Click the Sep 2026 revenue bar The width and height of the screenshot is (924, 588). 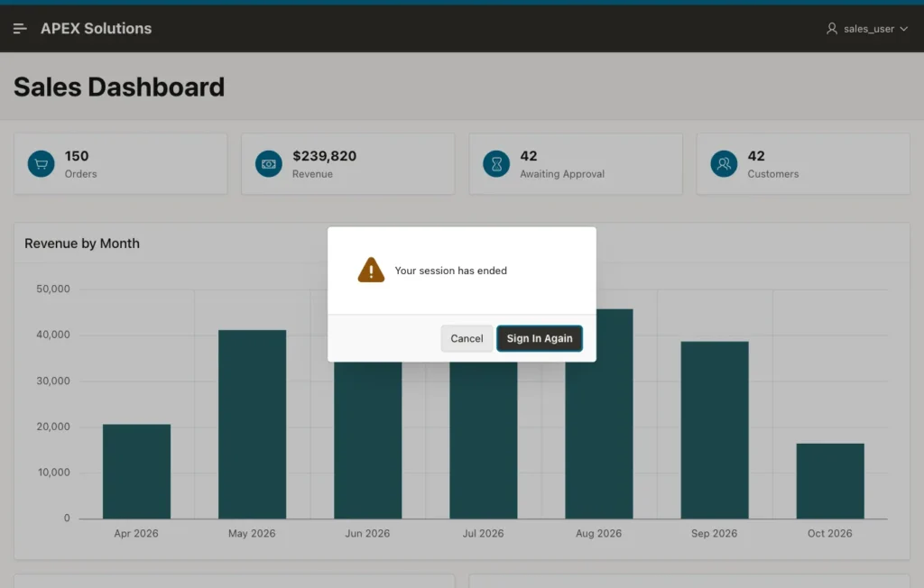click(715, 430)
